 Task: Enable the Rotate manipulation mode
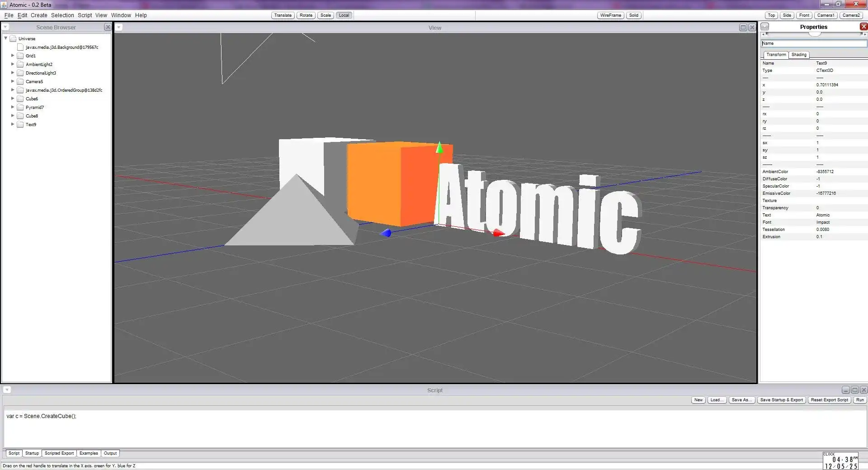pyautogui.click(x=306, y=15)
